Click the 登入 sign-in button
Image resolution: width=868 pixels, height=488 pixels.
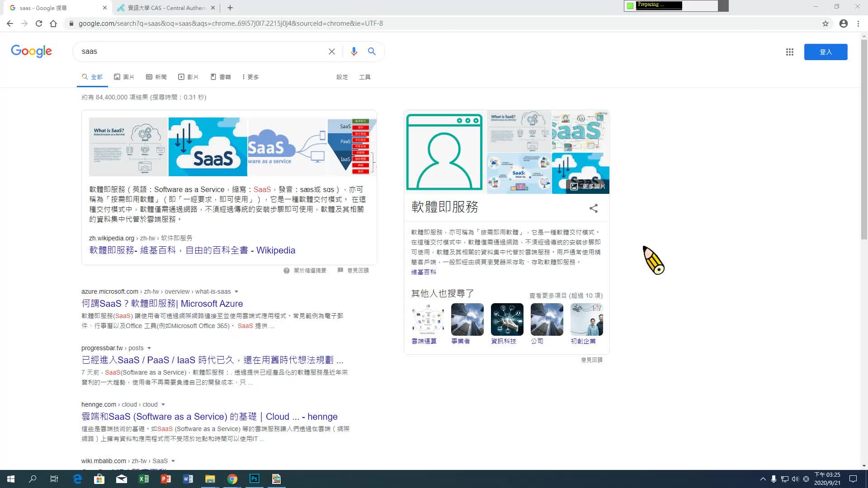(826, 52)
